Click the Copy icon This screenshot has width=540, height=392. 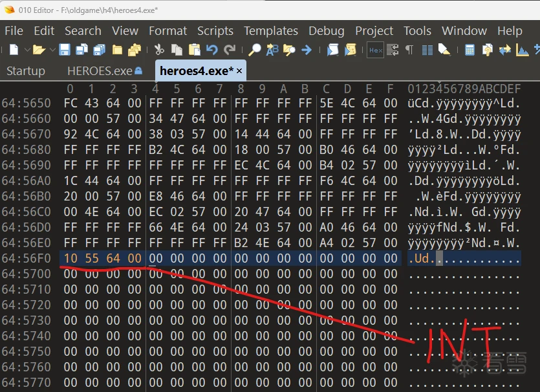tap(177, 50)
